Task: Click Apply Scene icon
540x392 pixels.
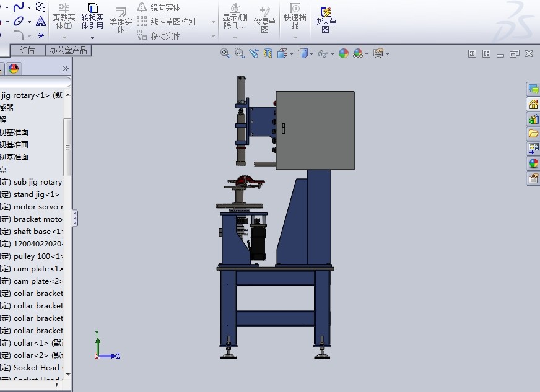Action: point(358,53)
